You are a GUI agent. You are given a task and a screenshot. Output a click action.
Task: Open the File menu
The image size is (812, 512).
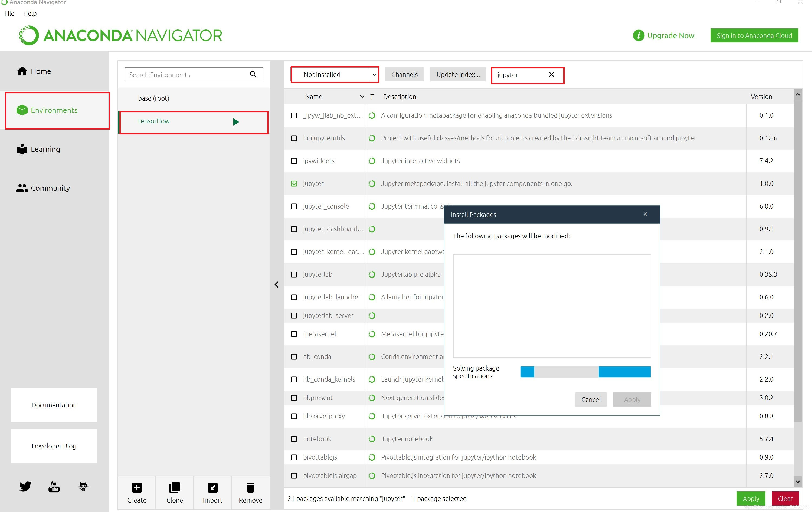[x=9, y=14]
